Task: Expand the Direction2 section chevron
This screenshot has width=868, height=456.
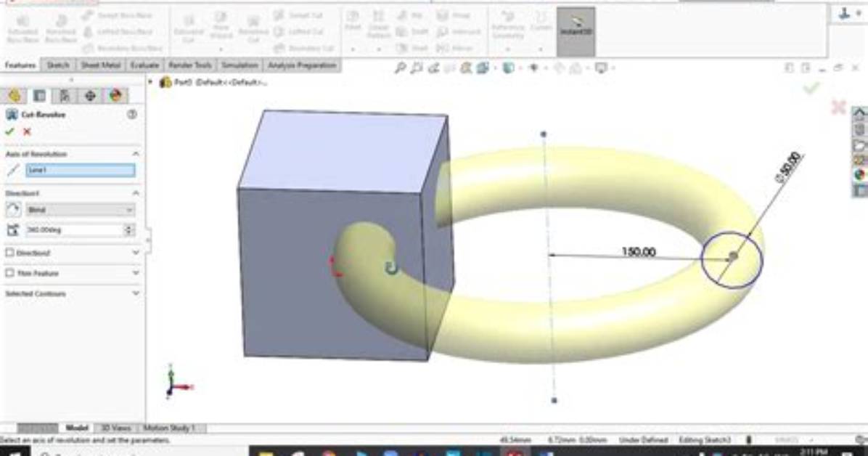Action: click(x=136, y=253)
